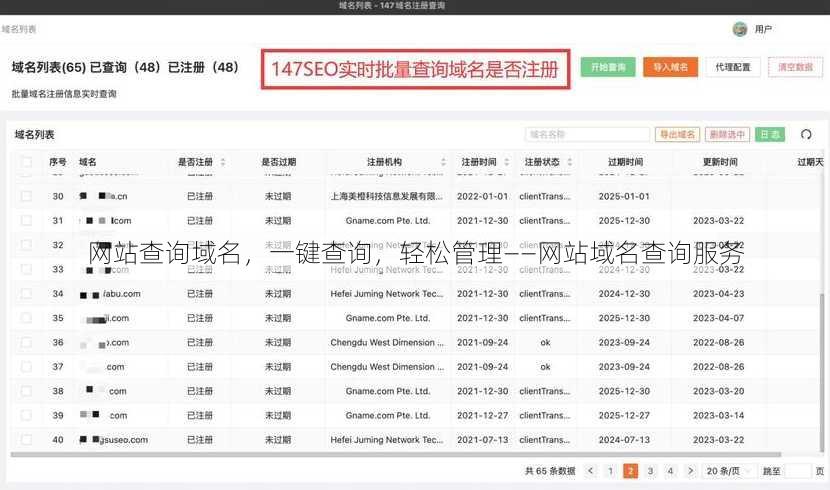Check the checkbox for row 34
This screenshot has width=830, height=490.
point(26,294)
